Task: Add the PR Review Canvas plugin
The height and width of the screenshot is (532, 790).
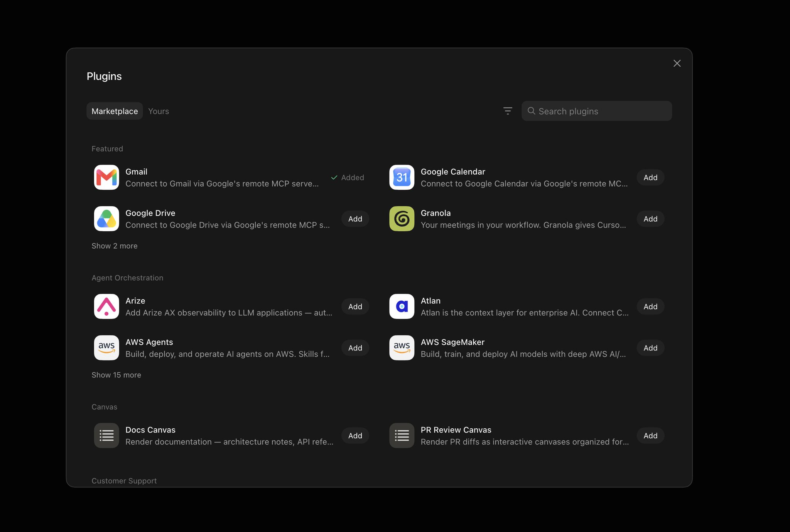Action: coord(650,436)
